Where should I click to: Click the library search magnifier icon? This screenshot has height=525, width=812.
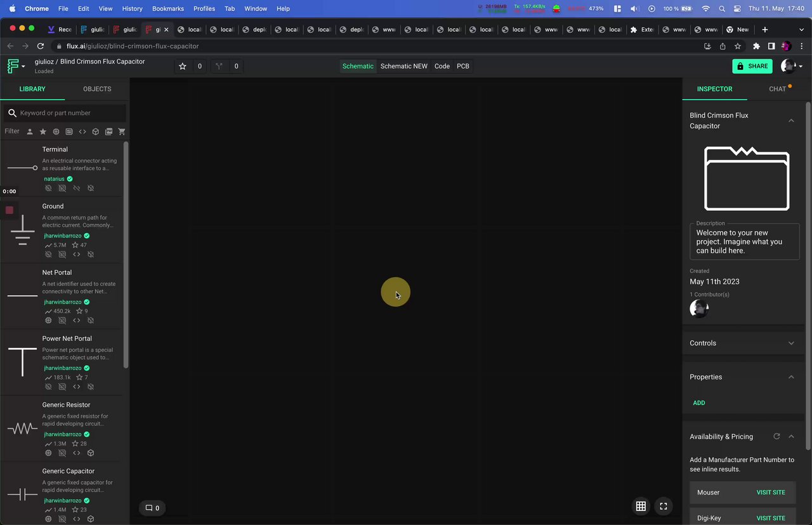click(x=12, y=113)
